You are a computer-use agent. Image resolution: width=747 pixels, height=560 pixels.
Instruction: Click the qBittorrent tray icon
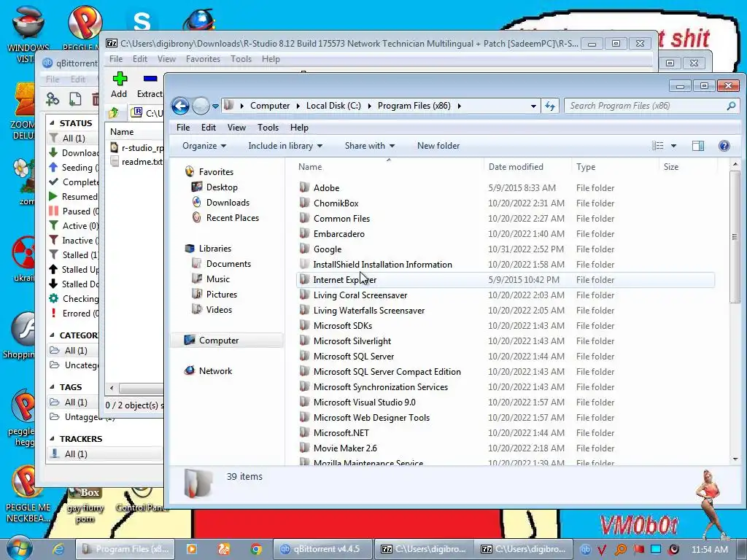point(584,549)
